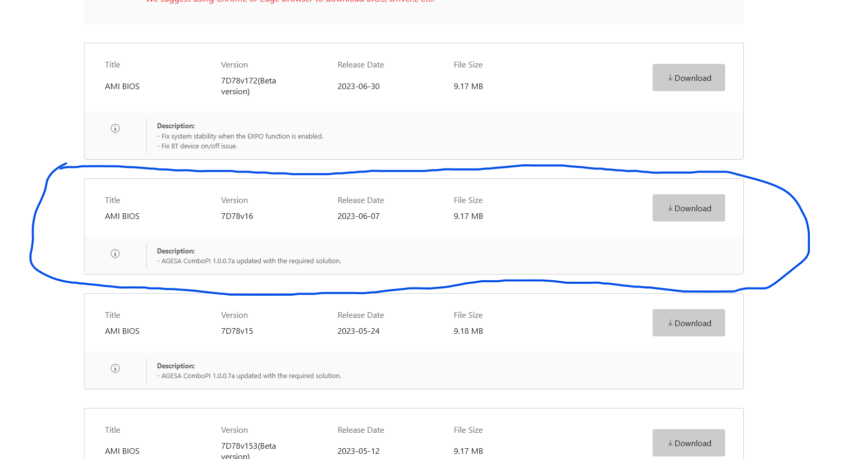The width and height of the screenshot is (868, 459).
Task: Select 'Fix BT device on/off issue' text
Action: (197, 146)
